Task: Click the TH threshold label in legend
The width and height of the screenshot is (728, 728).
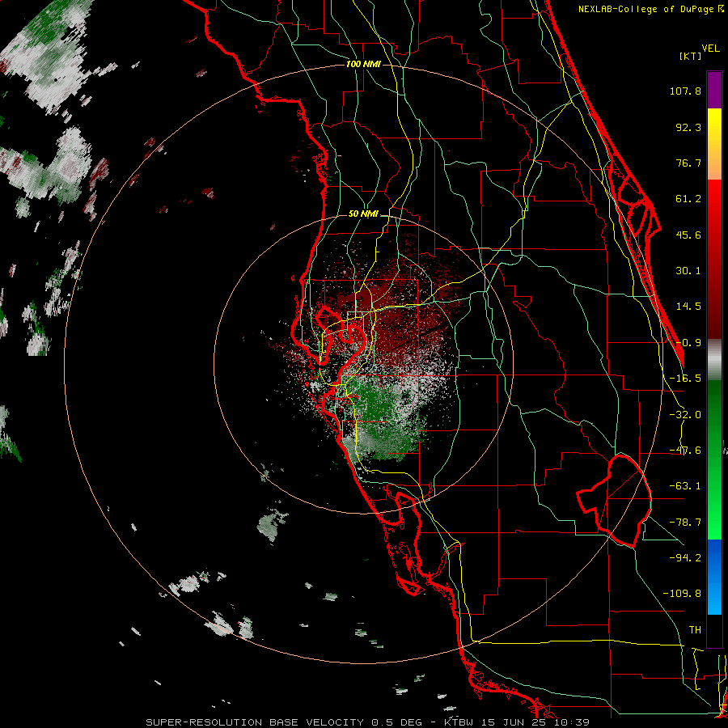Action: point(695,630)
